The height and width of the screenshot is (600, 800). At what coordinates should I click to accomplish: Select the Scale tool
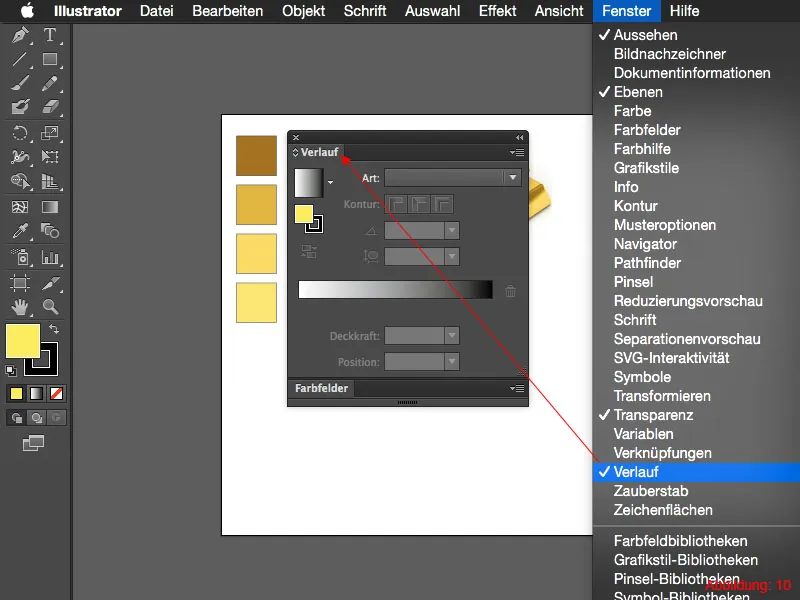coord(50,134)
